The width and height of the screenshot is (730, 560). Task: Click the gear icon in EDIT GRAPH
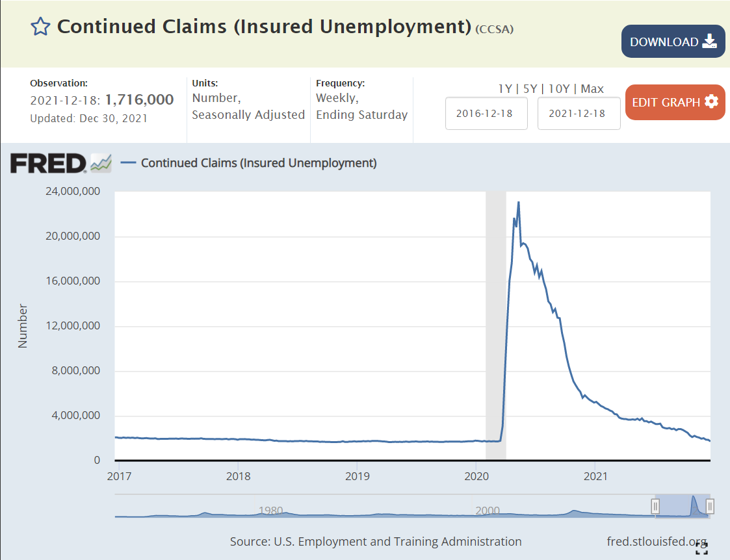pyautogui.click(x=711, y=102)
